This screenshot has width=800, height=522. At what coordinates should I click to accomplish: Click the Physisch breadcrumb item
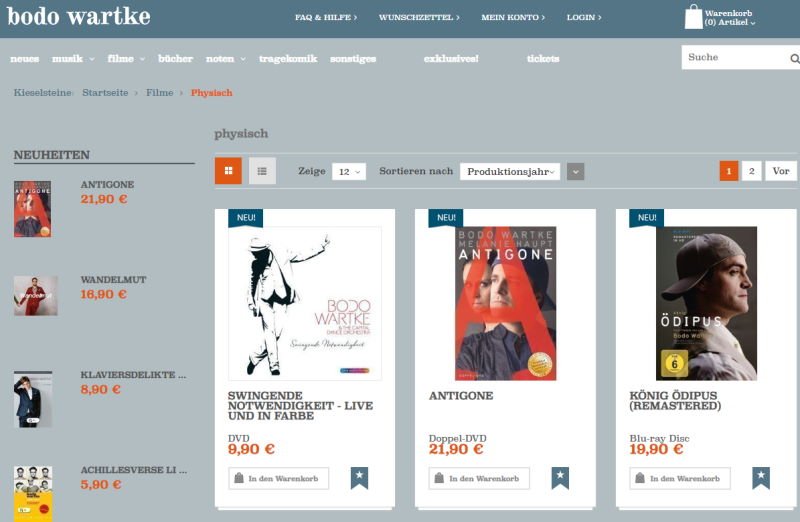(212, 93)
